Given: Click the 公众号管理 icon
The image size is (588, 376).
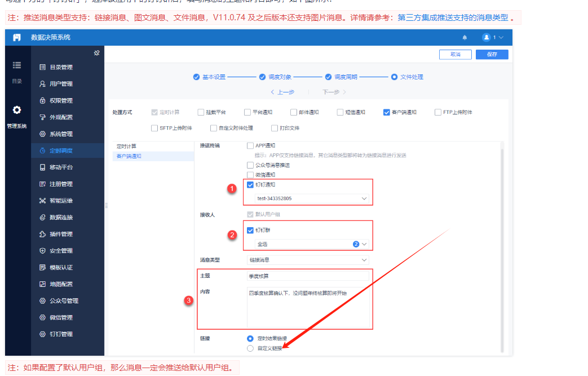Looking at the screenshot, I should 42,300.
